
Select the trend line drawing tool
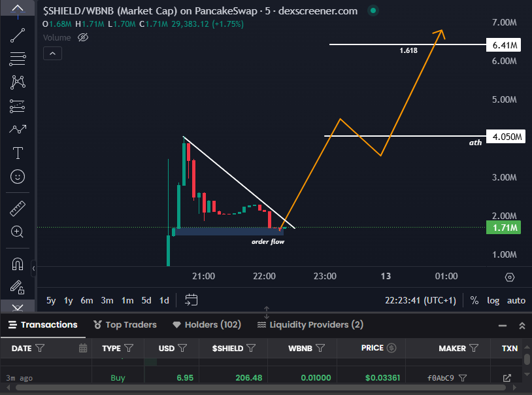pos(18,35)
